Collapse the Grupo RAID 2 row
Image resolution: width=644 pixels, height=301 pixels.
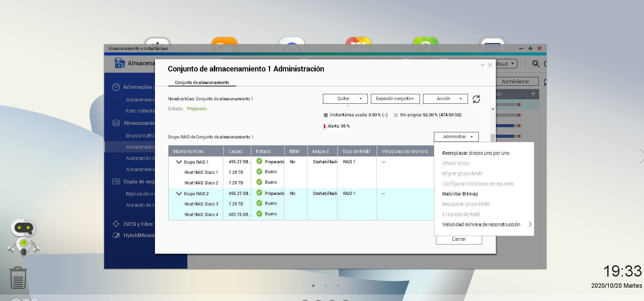(179, 194)
